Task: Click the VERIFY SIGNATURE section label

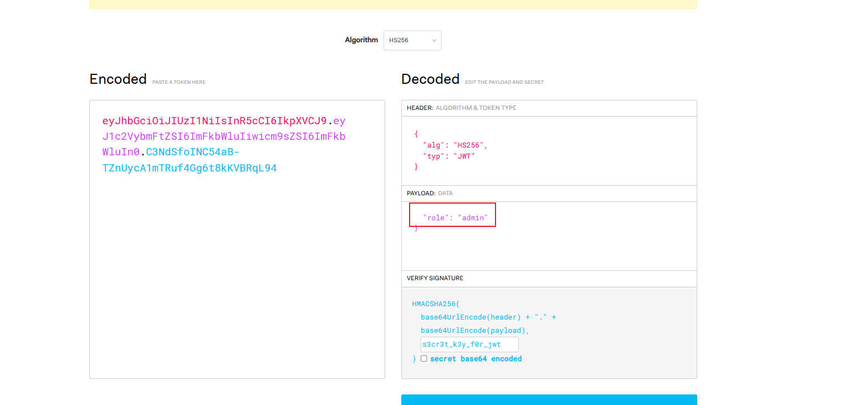Action: point(435,279)
